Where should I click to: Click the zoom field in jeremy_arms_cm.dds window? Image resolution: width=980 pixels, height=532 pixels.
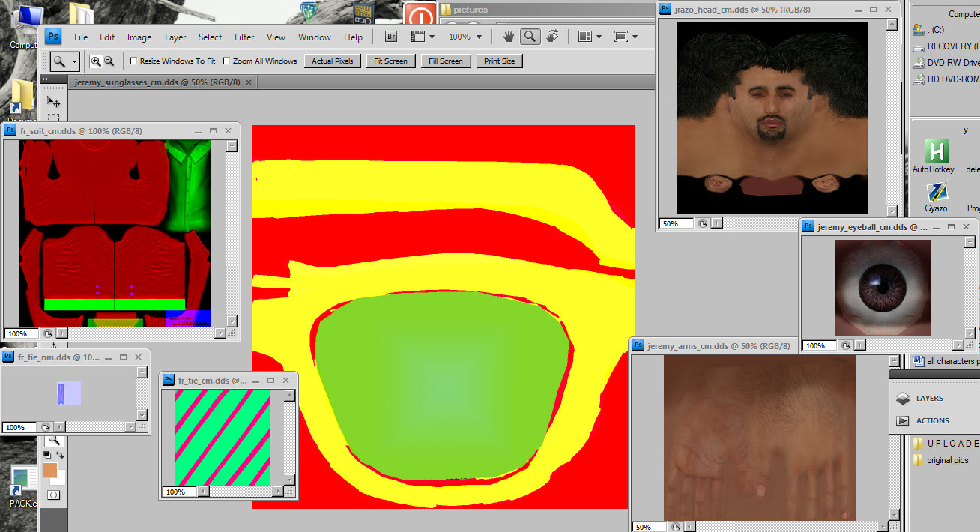pyautogui.click(x=649, y=528)
